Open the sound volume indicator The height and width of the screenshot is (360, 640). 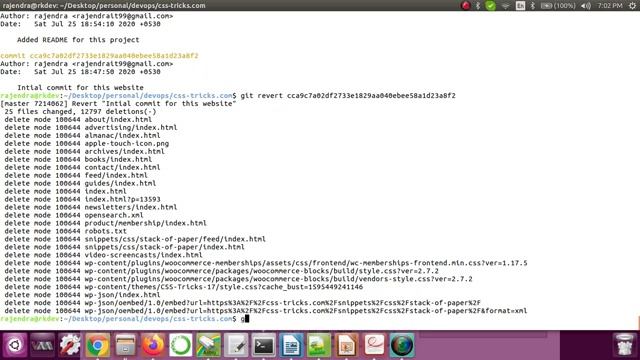(x=586, y=6)
